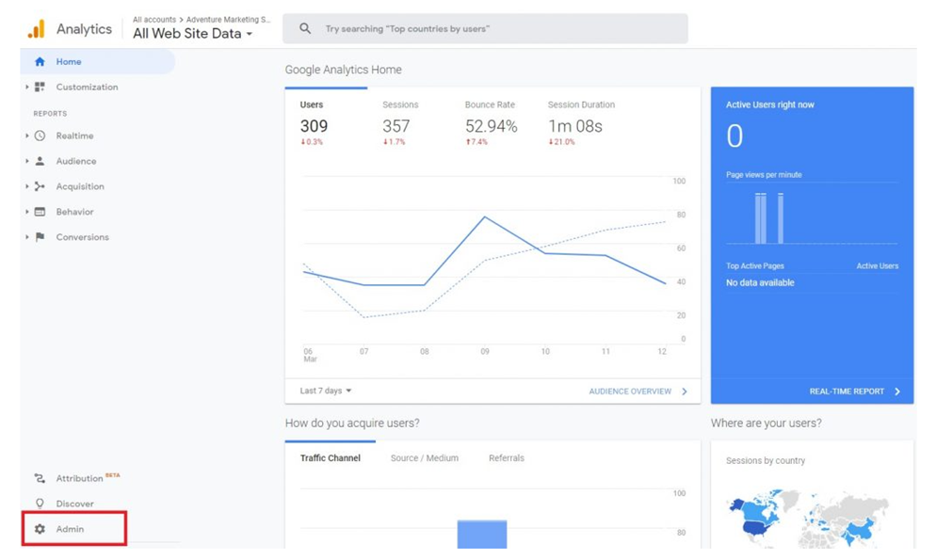
Task: Open the Last 7 days date dropdown
Action: pos(326,391)
